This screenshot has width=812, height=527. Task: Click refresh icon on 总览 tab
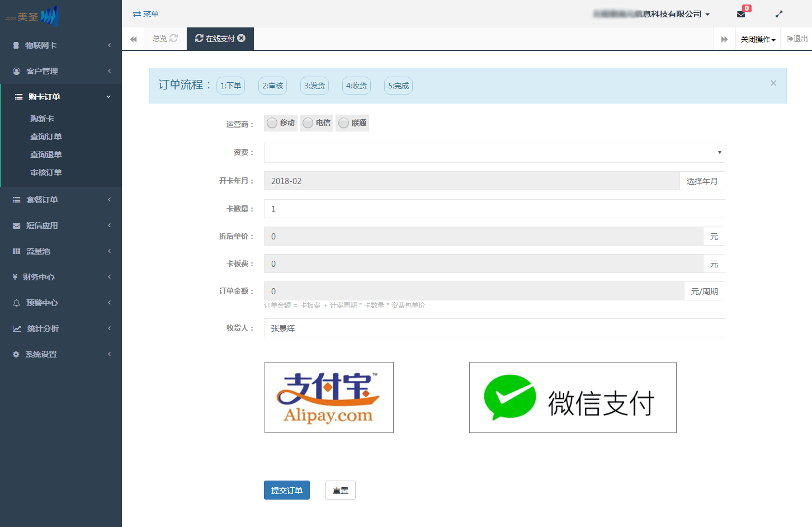click(174, 38)
